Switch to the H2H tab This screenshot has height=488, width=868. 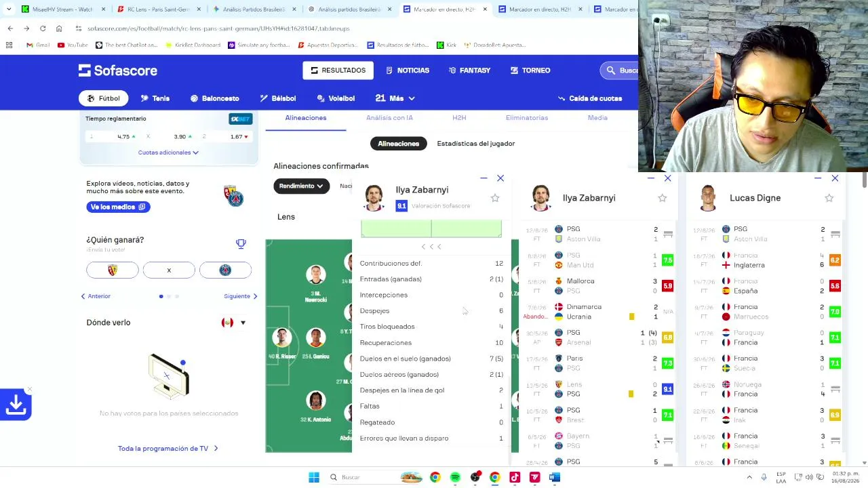[x=459, y=118]
